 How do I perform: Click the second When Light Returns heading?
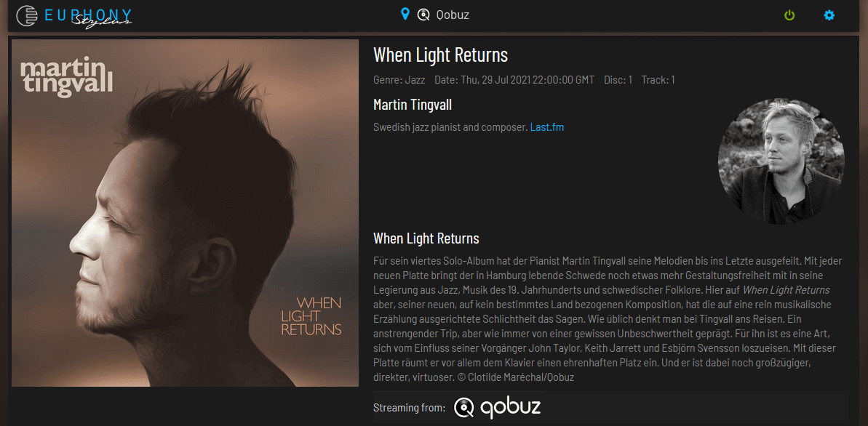[x=426, y=238]
